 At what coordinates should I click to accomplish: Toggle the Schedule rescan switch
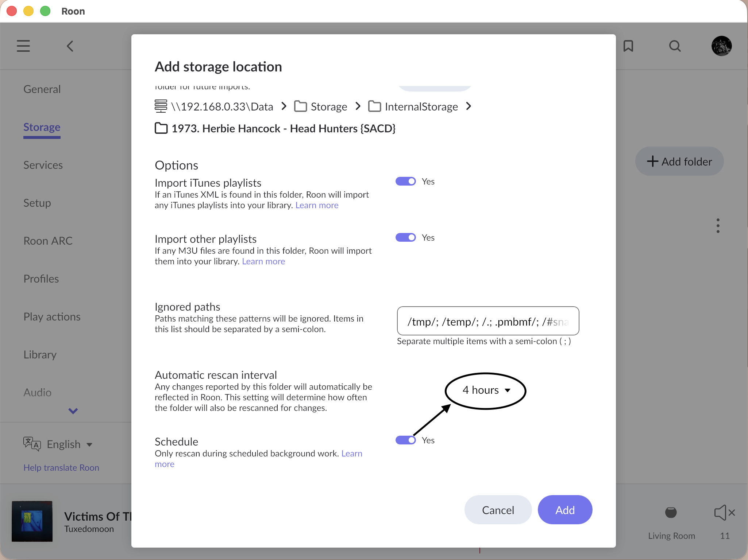click(405, 440)
